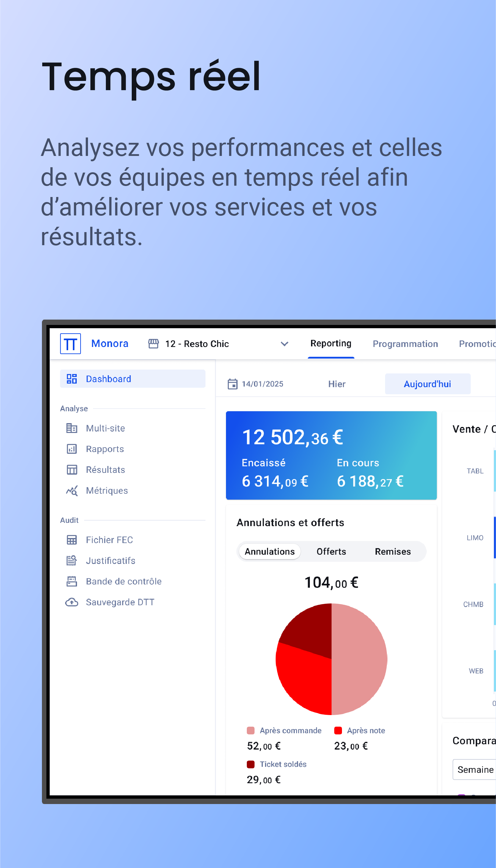The width and height of the screenshot is (496, 868).
Task: Click the Rapports chart icon
Action: [x=72, y=449]
